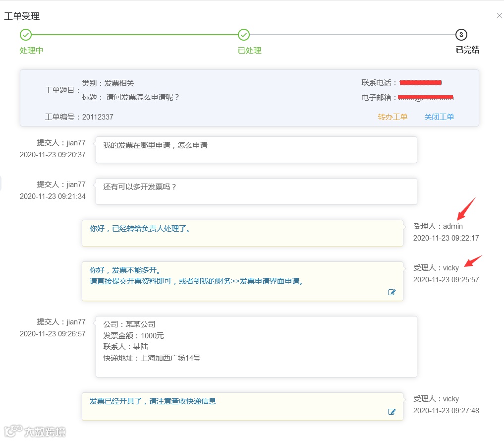Click 联系人：某陆 line
Viewport: 504px width, 441px height.
126,347
